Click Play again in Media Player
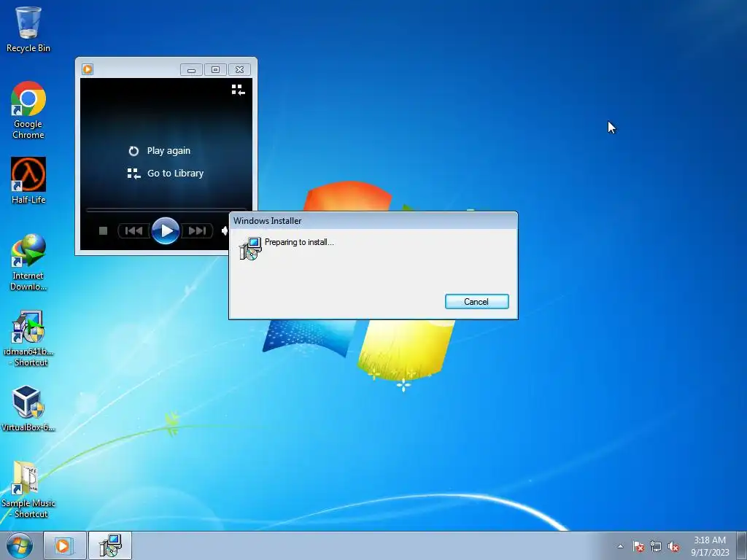The height and width of the screenshot is (560, 747). 160,150
